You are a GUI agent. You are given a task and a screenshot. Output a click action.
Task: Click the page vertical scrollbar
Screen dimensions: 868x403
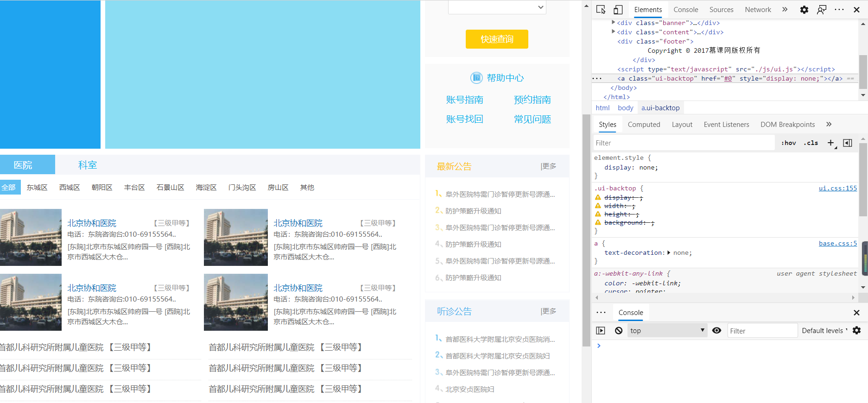(x=586, y=231)
